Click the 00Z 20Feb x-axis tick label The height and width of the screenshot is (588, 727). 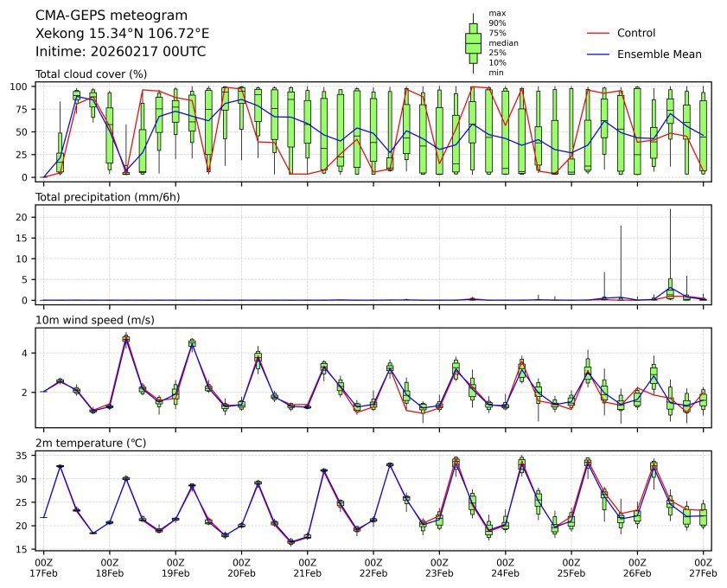[241, 566]
